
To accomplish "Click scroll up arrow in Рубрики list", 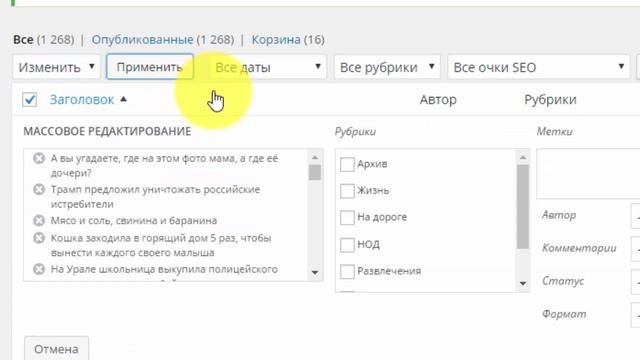I will click(523, 157).
